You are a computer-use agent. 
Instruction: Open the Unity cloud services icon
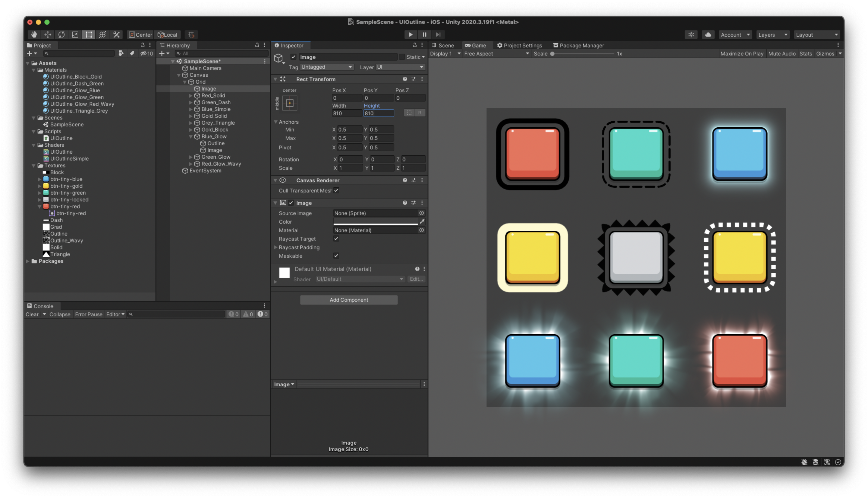[708, 34]
